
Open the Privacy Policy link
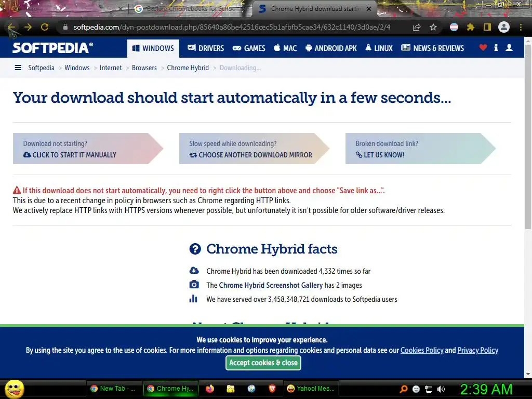(478, 350)
